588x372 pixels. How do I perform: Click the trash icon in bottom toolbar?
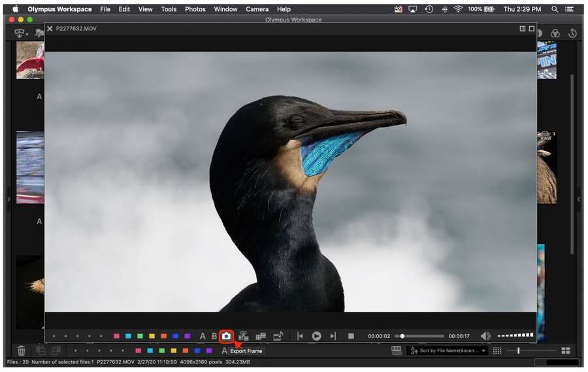tap(22, 351)
